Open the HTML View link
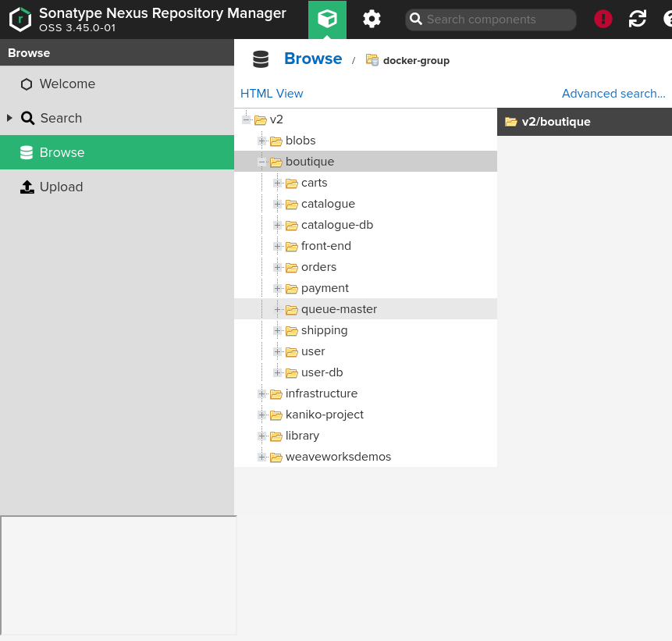The width and height of the screenshot is (672, 641). pyautogui.click(x=272, y=94)
